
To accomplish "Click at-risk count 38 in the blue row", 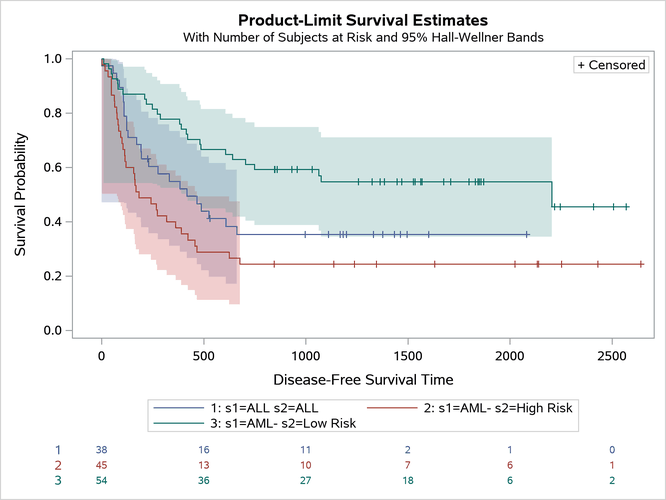I will 102,450.
